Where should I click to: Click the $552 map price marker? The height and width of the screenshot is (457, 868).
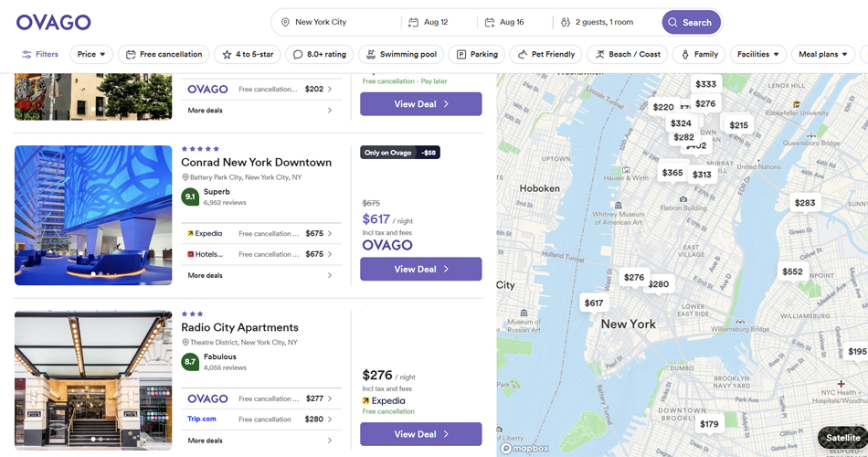coord(792,271)
